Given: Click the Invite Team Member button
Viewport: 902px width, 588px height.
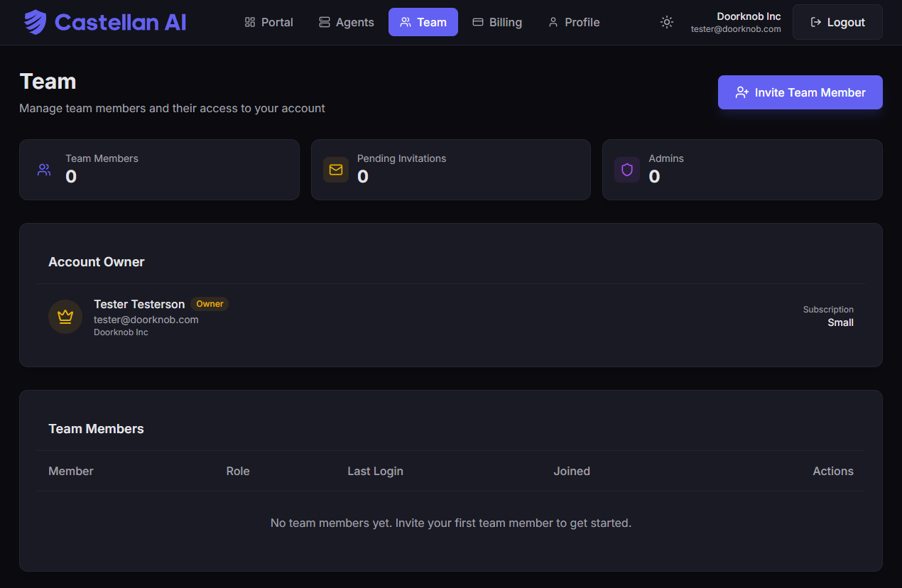Looking at the screenshot, I should [800, 92].
